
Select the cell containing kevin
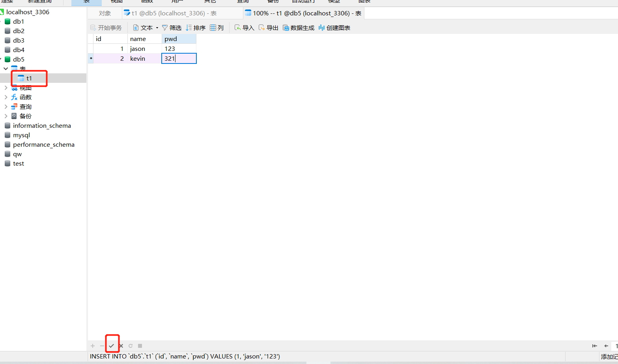pos(145,58)
